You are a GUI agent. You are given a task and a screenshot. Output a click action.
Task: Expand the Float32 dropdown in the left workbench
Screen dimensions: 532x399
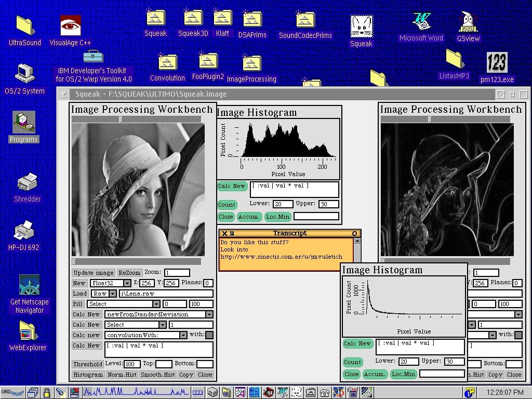[127, 283]
